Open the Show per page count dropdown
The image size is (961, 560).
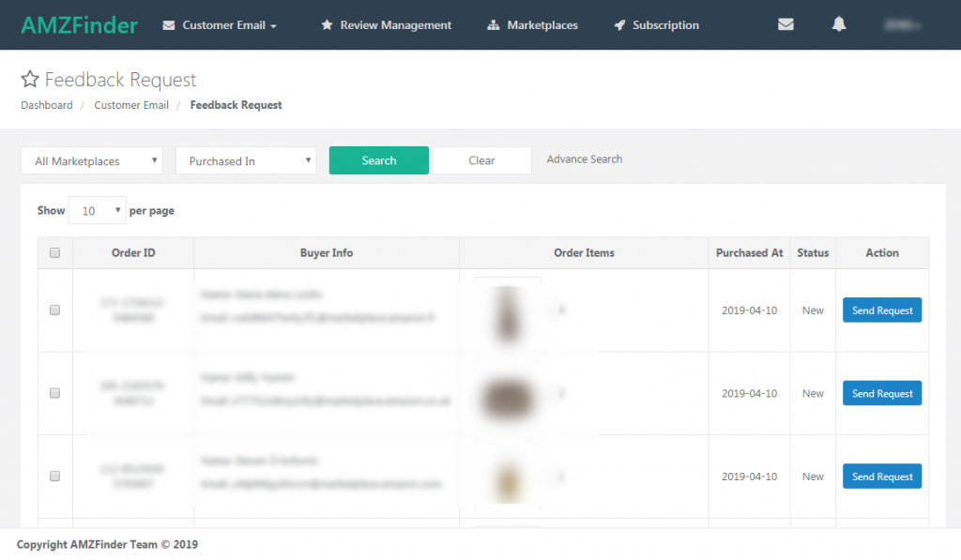point(97,211)
